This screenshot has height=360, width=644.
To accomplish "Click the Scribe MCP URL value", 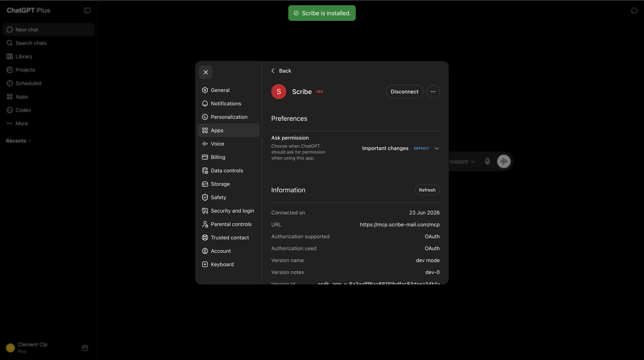I will click(x=400, y=225).
